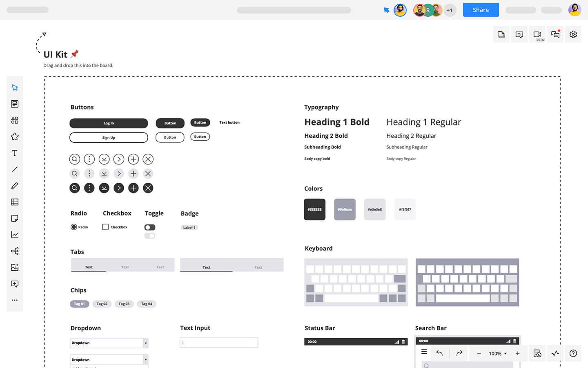Focus the Text Input field
The width and height of the screenshot is (588, 368).
click(219, 343)
